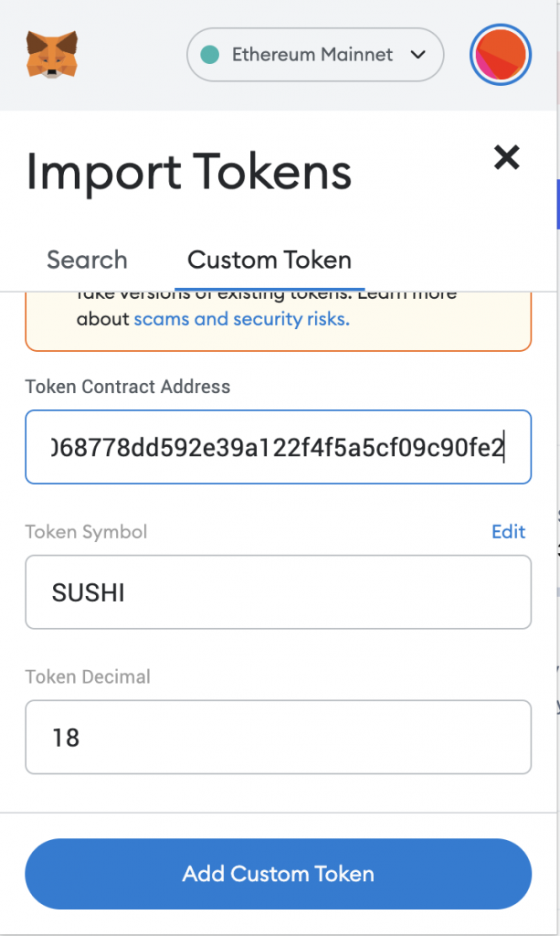
Task: Click the Import Tokens heading
Action: (x=187, y=172)
